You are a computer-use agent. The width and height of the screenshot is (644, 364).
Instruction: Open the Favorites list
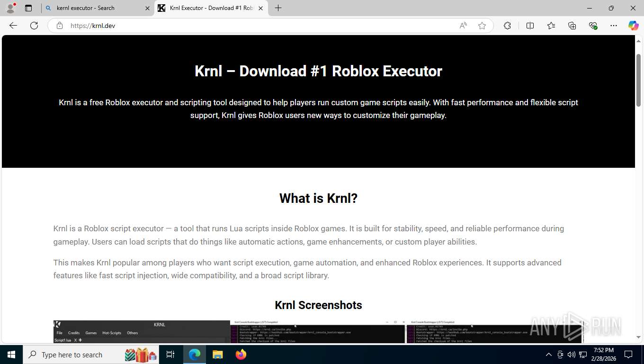click(551, 26)
